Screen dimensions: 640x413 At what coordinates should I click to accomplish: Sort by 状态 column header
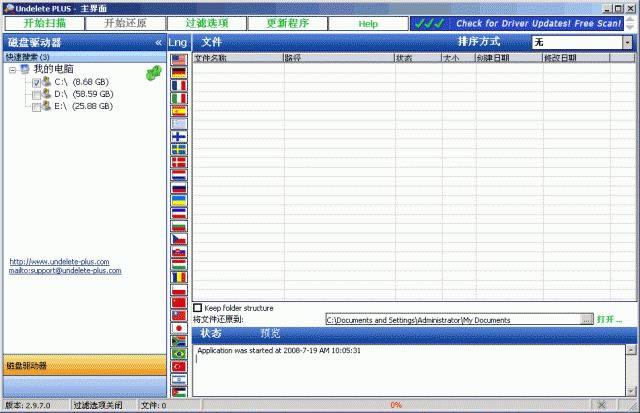tap(418, 58)
